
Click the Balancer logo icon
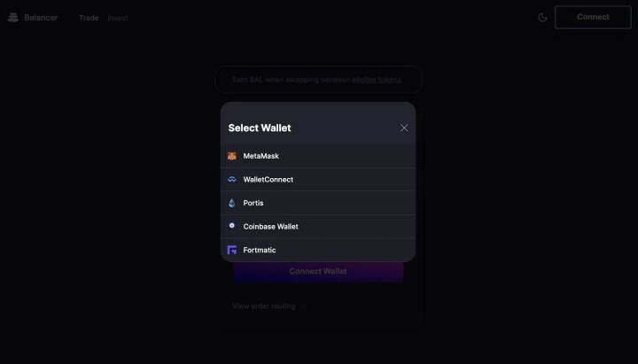13,18
